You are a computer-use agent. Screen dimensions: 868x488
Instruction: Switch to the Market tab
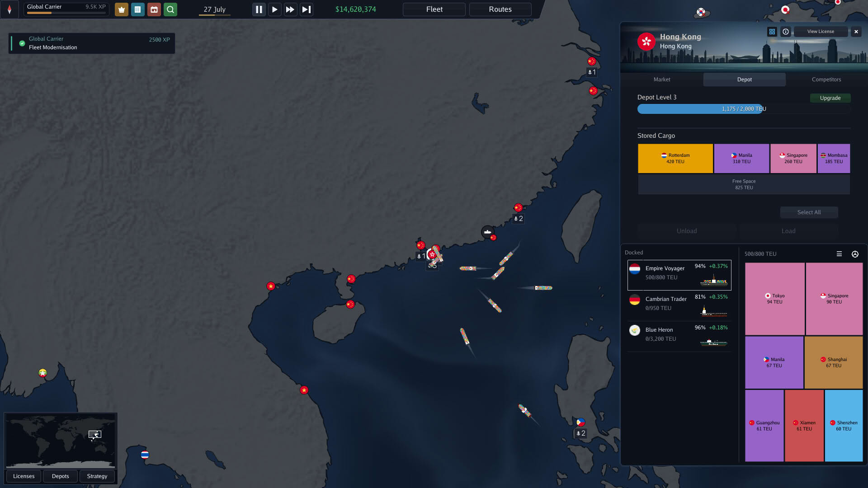pos(662,80)
